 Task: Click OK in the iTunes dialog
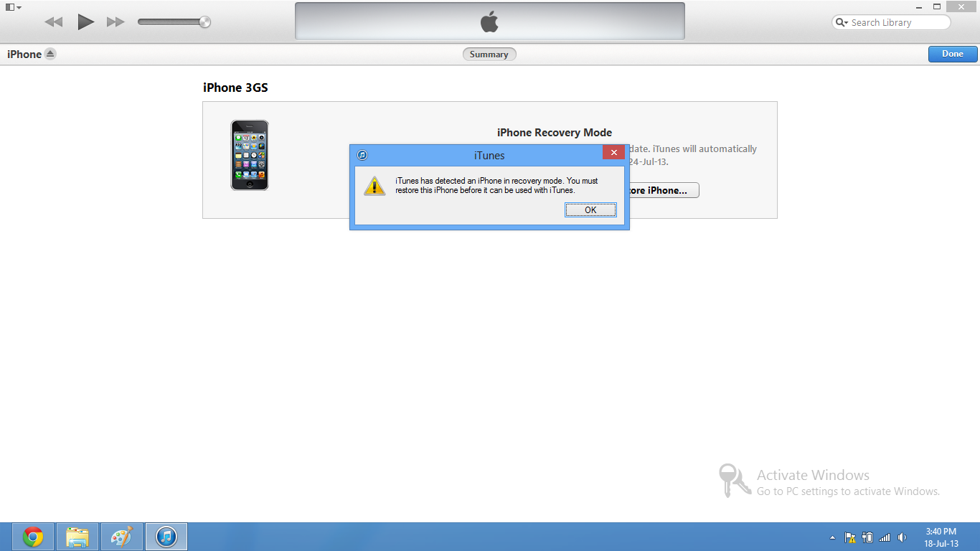tap(590, 209)
